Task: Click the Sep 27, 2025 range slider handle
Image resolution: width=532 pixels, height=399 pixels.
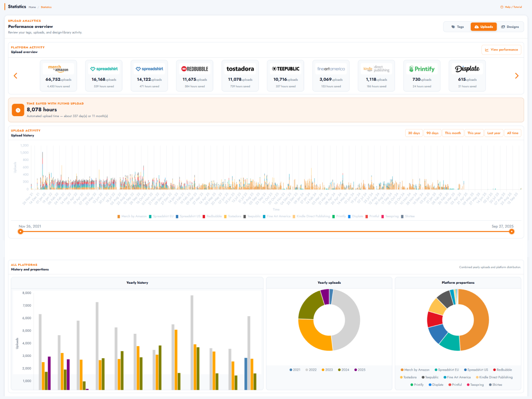Action: click(x=512, y=231)
